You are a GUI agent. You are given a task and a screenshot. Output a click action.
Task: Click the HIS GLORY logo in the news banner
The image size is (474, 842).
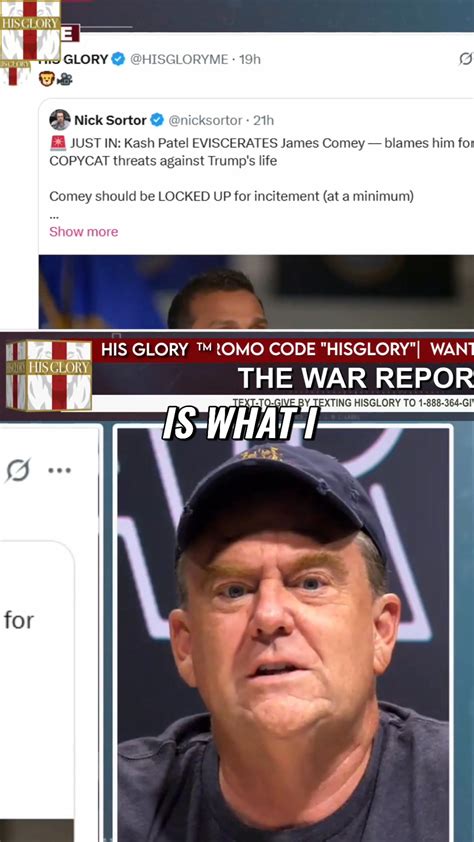click(49, 375)
